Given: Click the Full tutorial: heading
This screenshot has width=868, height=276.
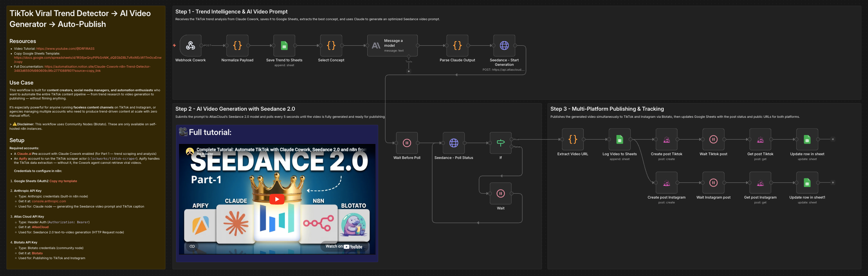Looking at the screenshot, I should pyautogui.click(x=205, y=132).
